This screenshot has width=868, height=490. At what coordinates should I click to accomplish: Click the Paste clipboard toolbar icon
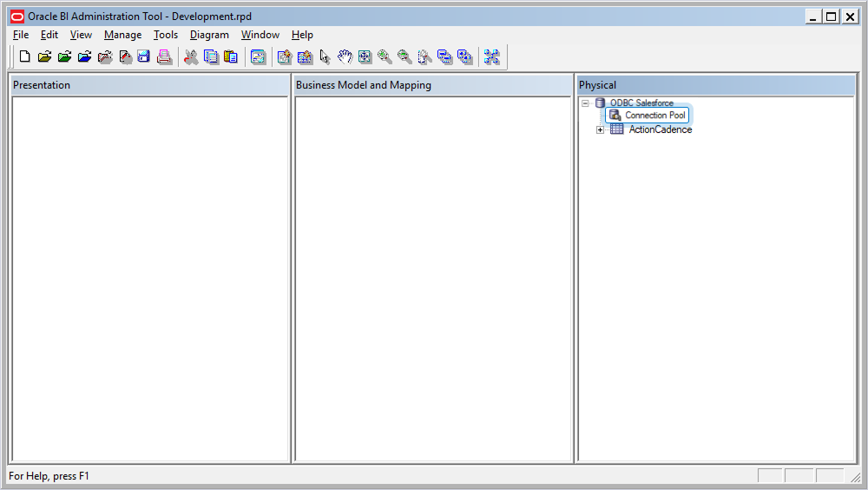231,57
